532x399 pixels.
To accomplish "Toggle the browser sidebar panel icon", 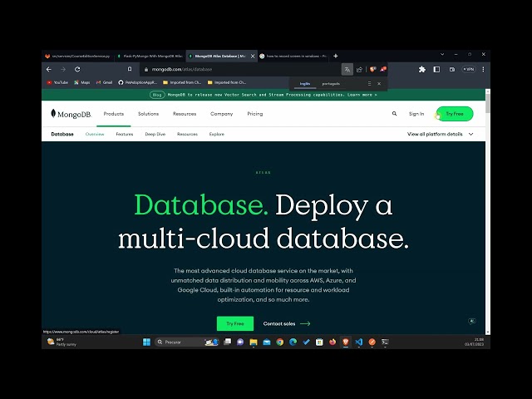I will (x=436, y=69).
